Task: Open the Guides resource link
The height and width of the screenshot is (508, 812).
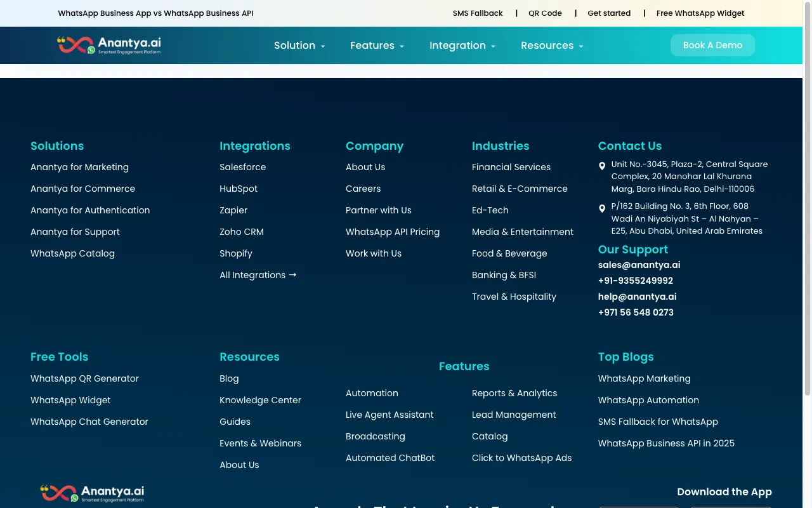Action: coord(235,422)
